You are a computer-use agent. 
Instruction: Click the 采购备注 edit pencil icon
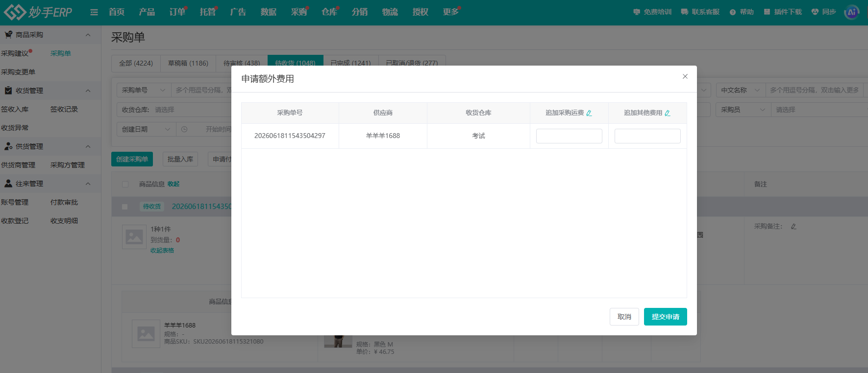pyautogui.click(x=794, y=227)
